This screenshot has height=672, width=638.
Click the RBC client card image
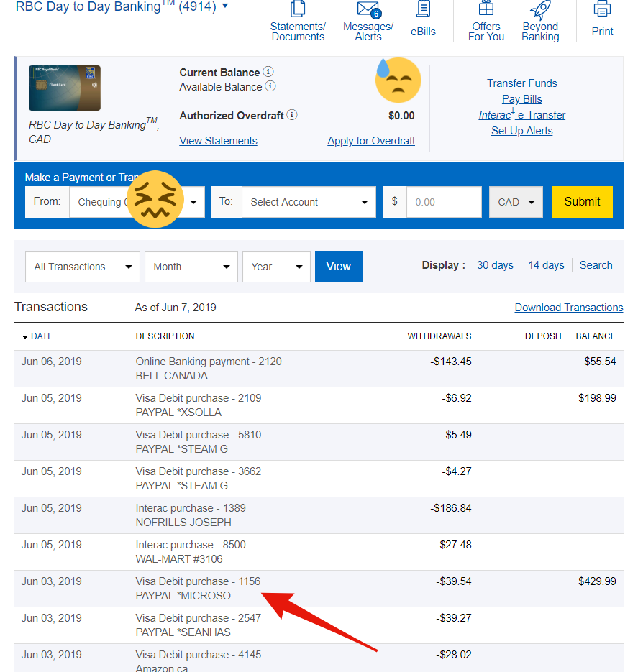coord(65,88)
